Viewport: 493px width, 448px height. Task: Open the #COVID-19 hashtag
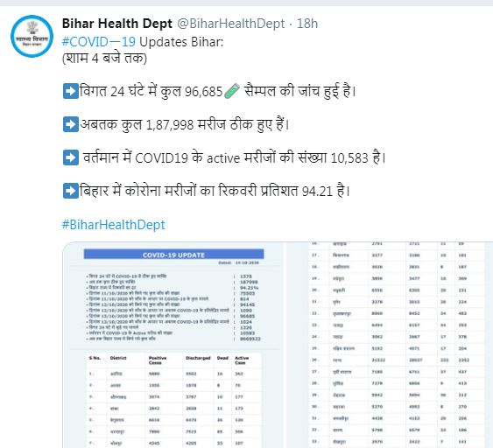pyautogui.click(x=99, y=42)
